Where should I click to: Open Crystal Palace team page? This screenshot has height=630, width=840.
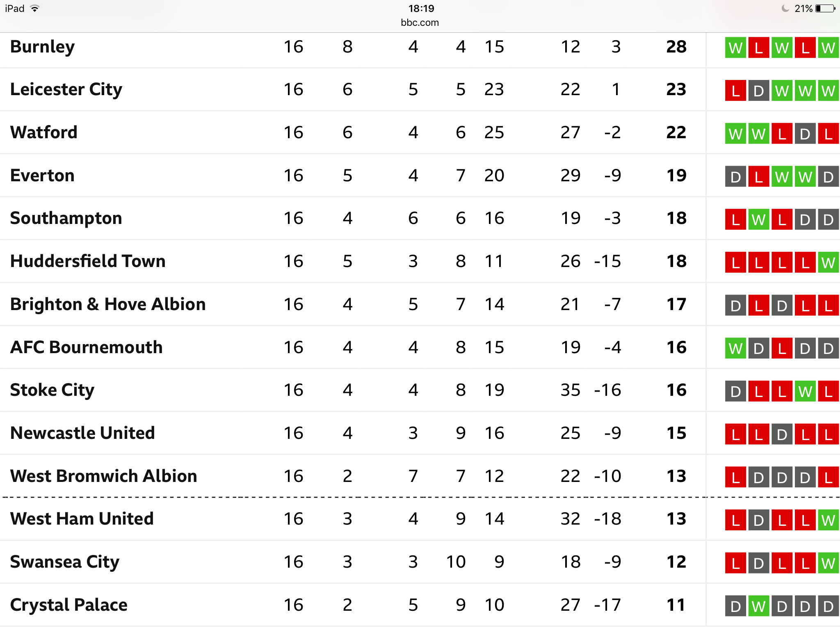tap(68, 605)
